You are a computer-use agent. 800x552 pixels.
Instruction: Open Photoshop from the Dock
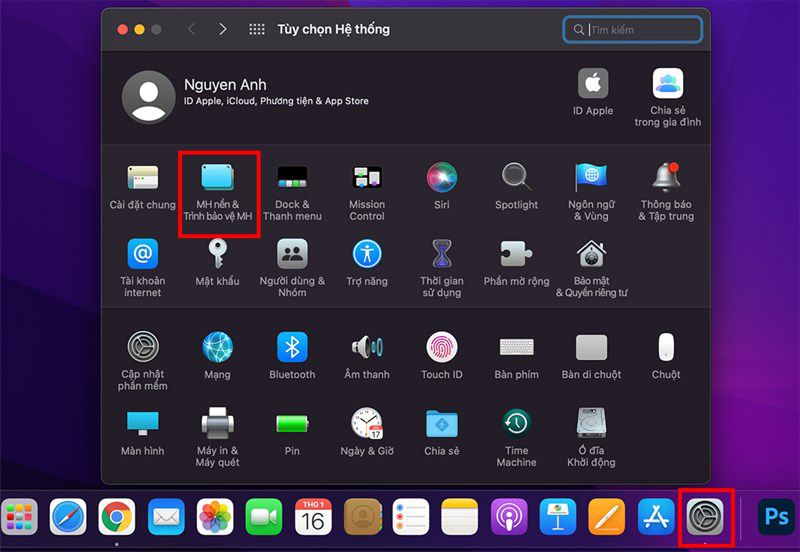click(776, 517)
